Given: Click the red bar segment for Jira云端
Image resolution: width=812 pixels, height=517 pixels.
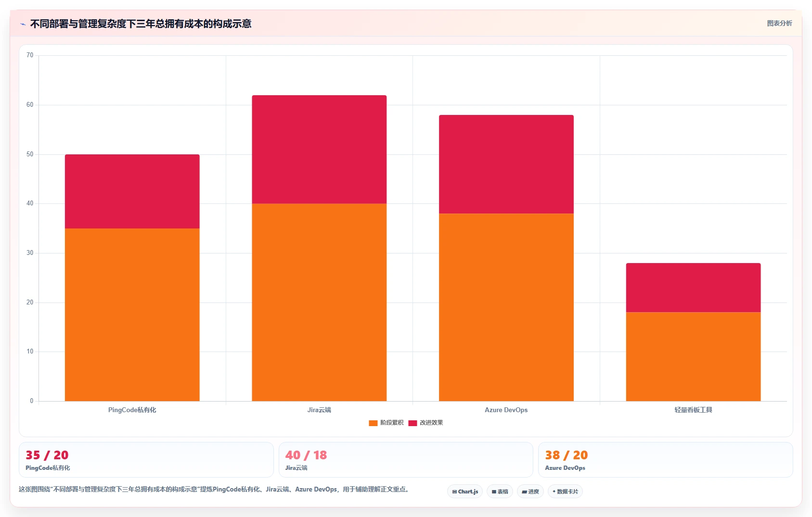Looking at the screenshot, I should [x=319, y=150].
